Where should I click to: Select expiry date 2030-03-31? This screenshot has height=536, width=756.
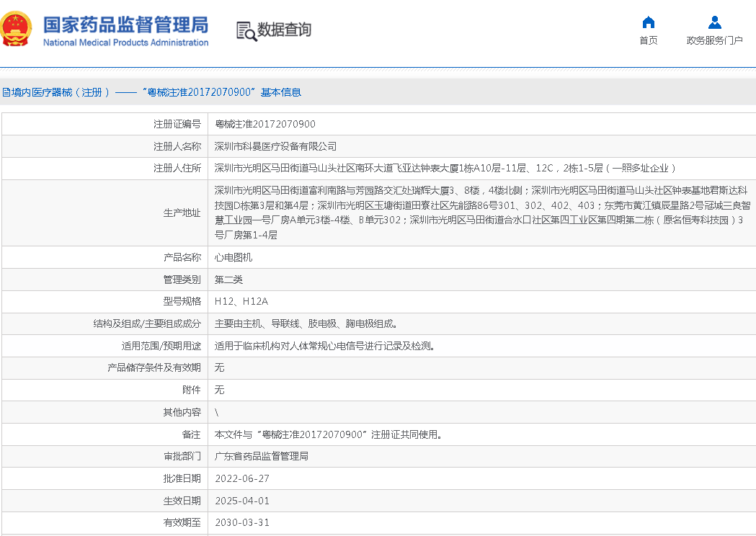[242, 522]
